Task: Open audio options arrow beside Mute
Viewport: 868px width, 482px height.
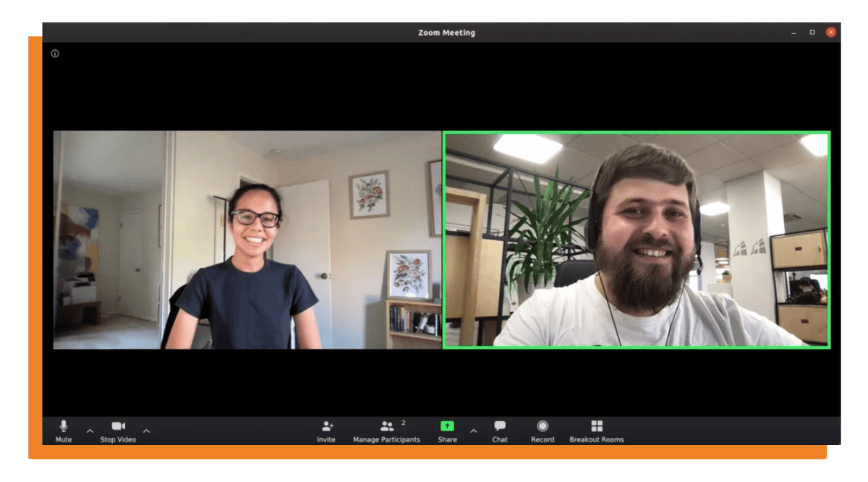Action: click(x=90, y=431)
